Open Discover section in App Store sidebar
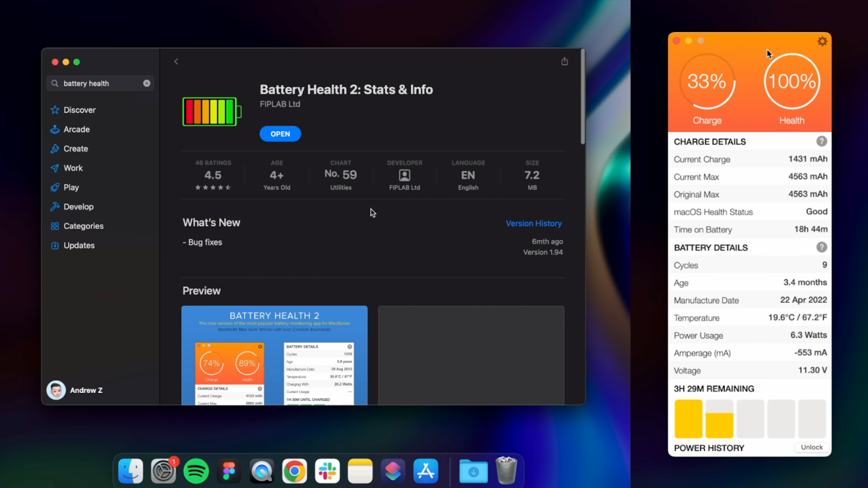Screen dimensions: 868x488 click(x=80, y=110)
